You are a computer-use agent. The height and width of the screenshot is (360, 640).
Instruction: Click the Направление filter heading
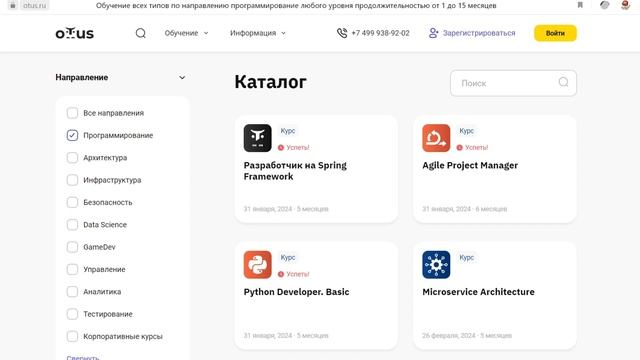click(82, 77)
